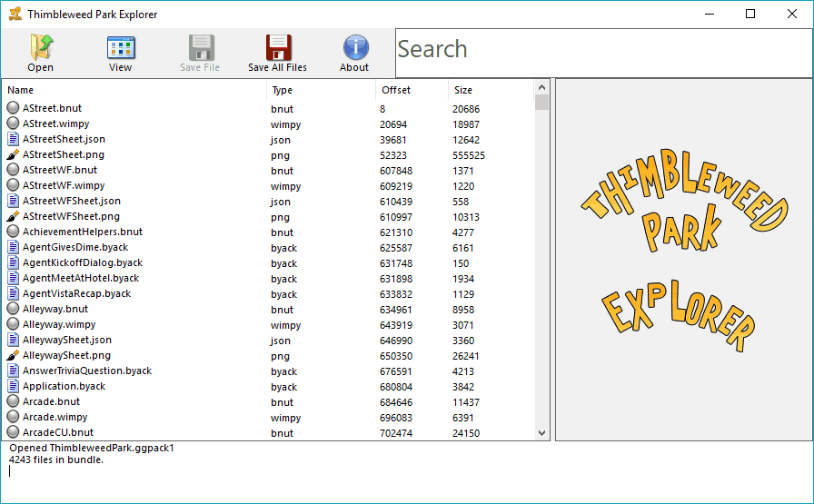Click the file list scrollbar thumb
Viewport: 814px width, 504px height.
[541, 103]
